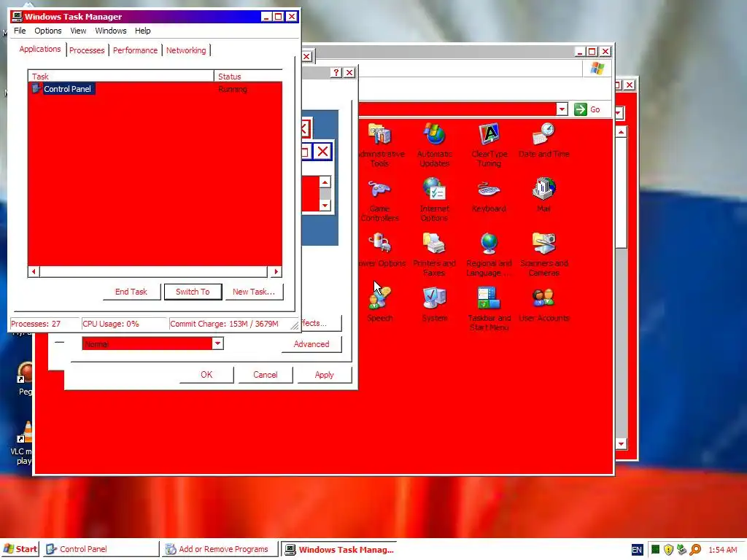Screen dimensions: 747x560
Task: Open Keyboard icon in Control Panel
Action: pos(489,195)
